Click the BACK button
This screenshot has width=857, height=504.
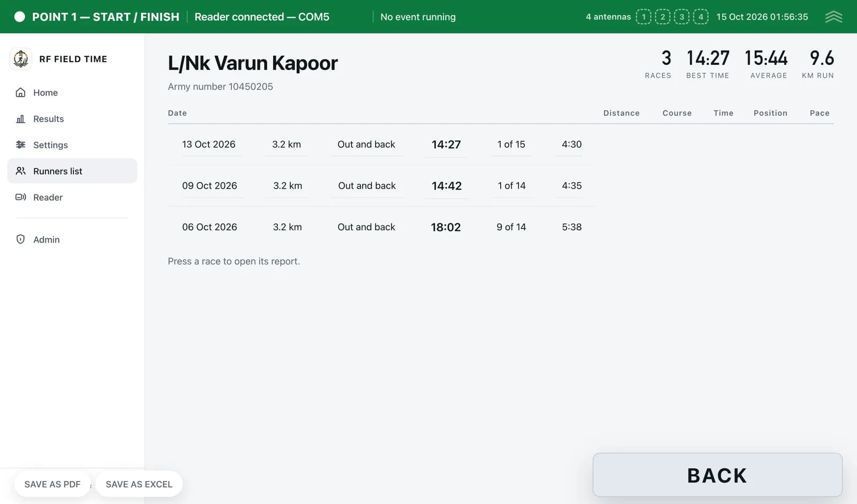[x=717, y=475]
